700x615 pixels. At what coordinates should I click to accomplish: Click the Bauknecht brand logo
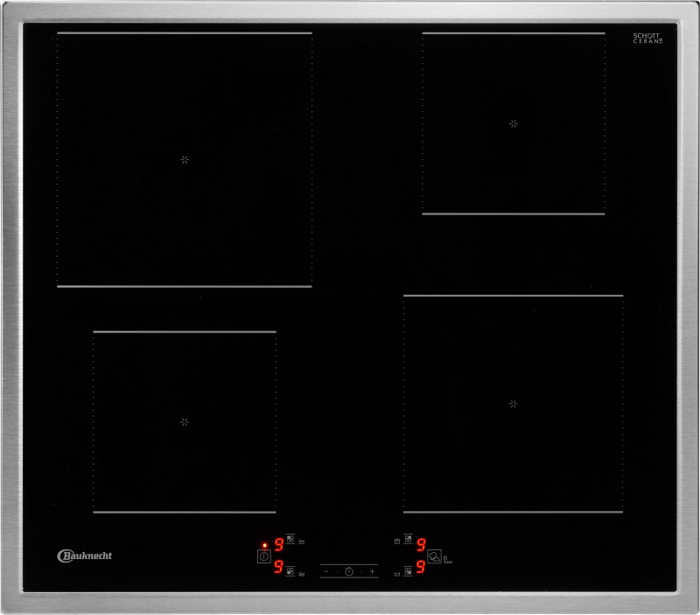point(85,555)
